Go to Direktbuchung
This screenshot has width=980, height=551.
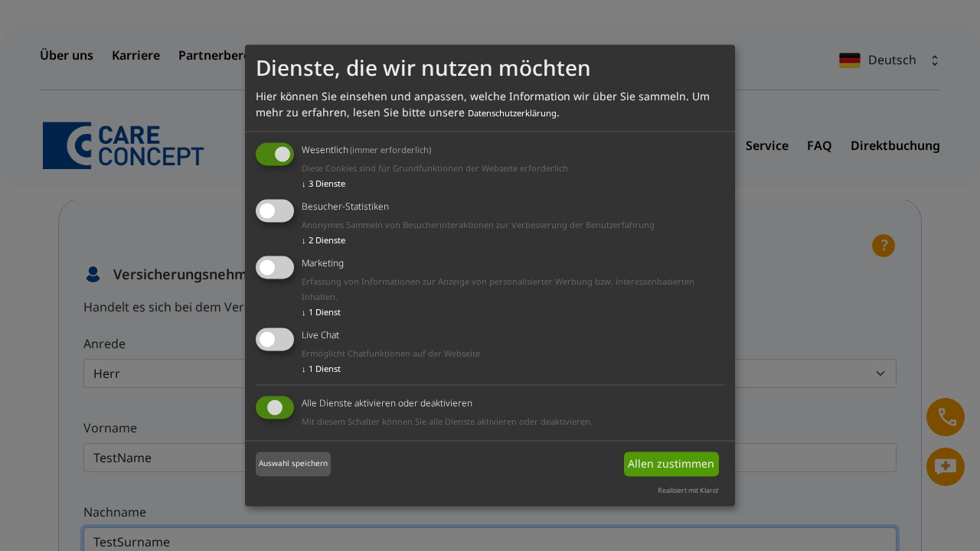point(895,145)
